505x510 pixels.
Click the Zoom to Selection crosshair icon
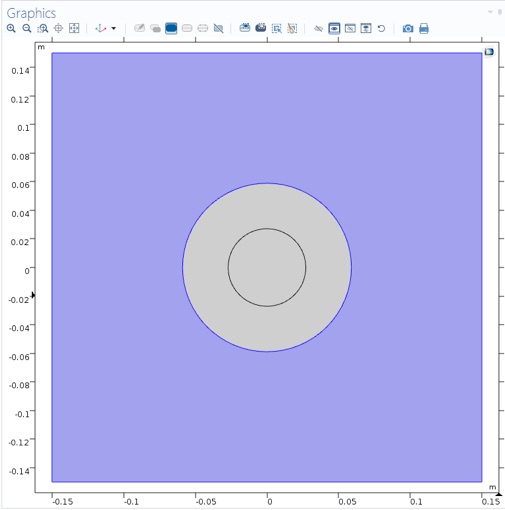click(x=58, y=28)
